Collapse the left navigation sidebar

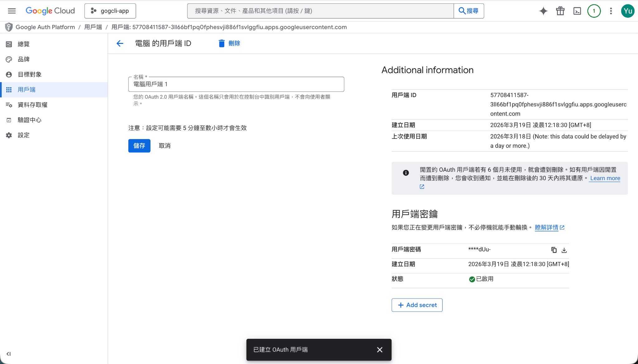[8, 354]
